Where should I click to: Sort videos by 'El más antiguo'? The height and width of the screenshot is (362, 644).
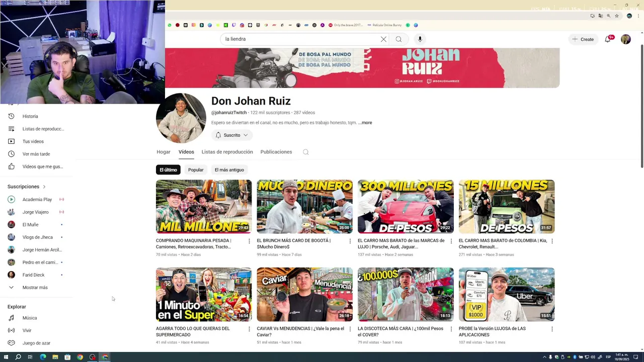point(229,170)
